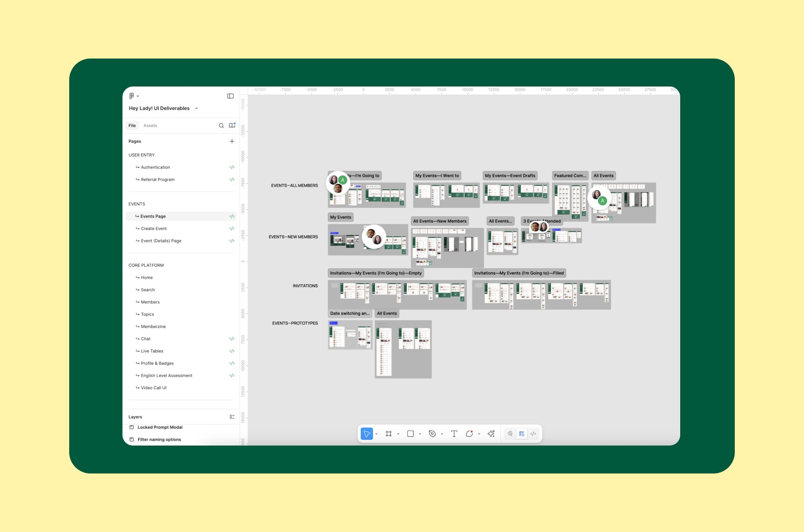Image resolution: width=804 pixels, height=532 pixels.
Task: Open Move tool options dropdown
Action: 376,434
